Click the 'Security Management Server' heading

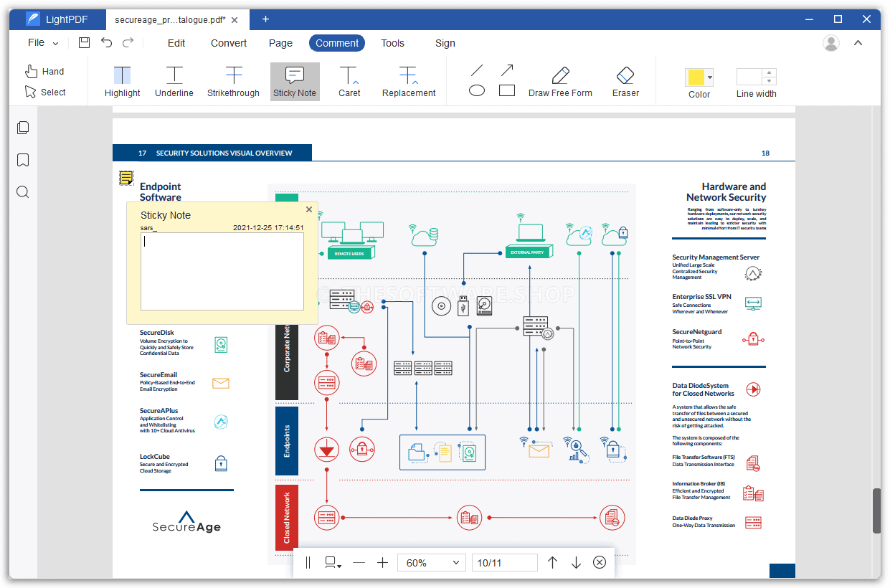[716, 257]
